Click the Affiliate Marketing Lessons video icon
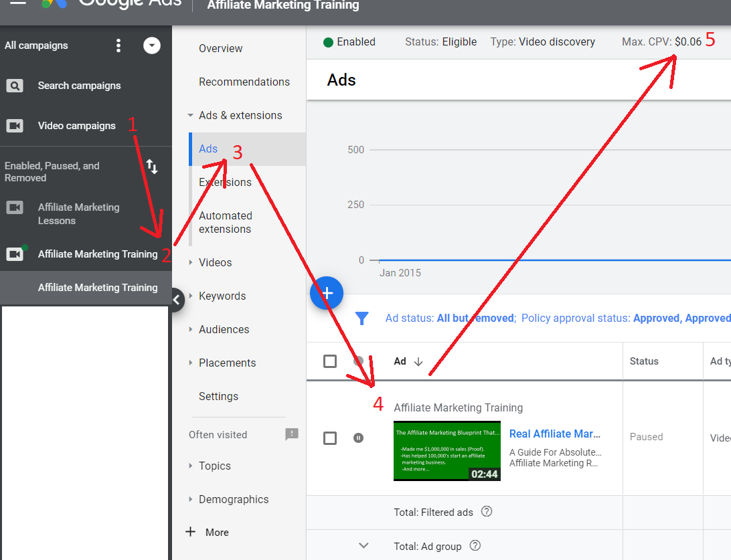 point(15,207)
